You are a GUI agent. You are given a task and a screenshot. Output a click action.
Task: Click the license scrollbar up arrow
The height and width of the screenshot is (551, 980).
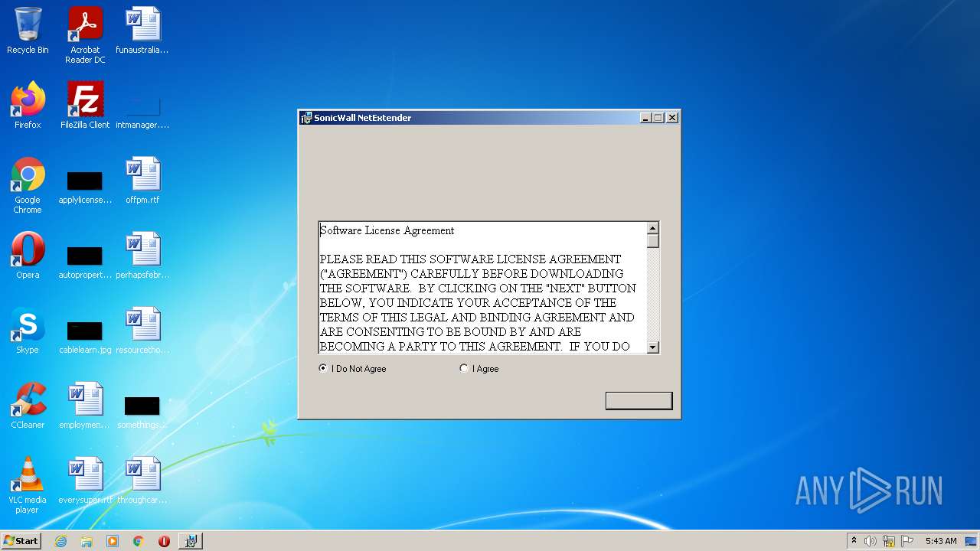point(652,228)
